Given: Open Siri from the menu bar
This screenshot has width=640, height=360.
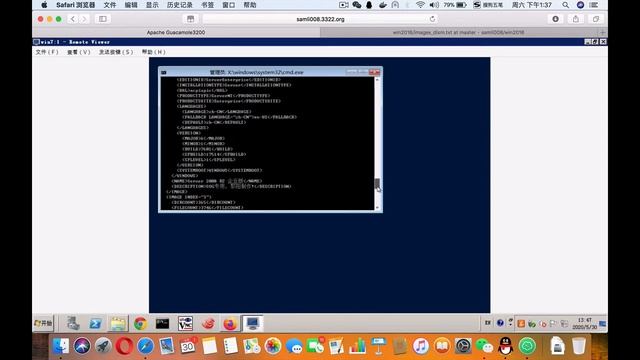Looking at the screenshot, I should (x=580, y=5).
